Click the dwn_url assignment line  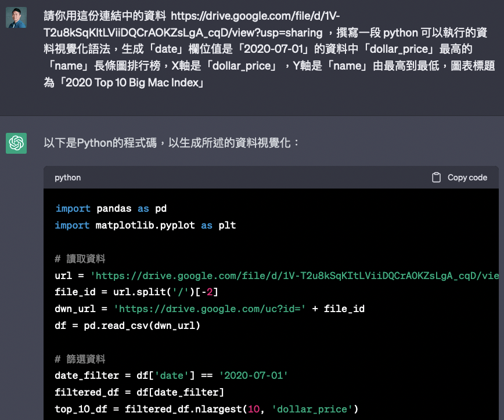[210, 309]
